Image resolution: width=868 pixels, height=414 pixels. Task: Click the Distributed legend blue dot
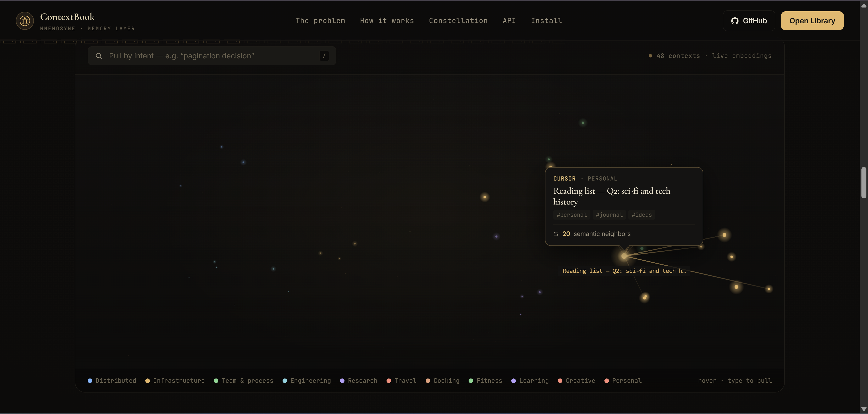[x=90, y=381]
